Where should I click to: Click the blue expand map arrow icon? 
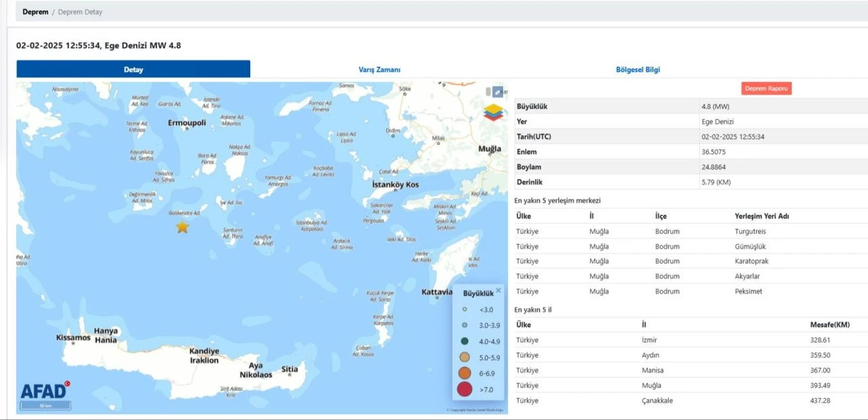pyautogui.click(x=498, y=92)
